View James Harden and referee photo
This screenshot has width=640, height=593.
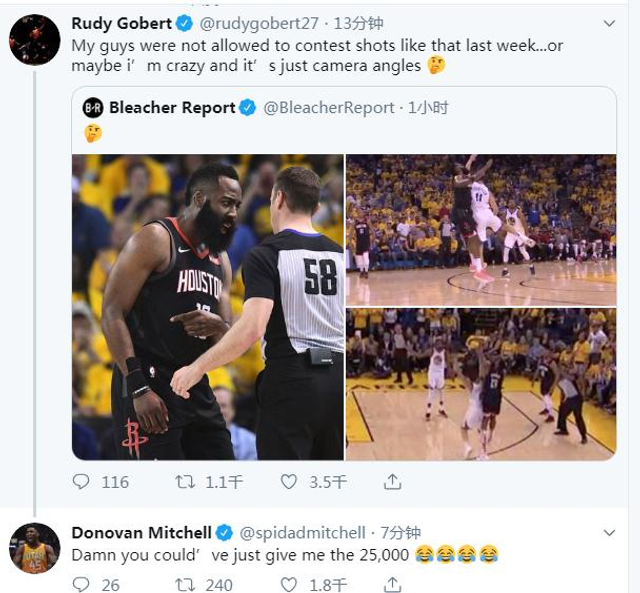(207, 307)
